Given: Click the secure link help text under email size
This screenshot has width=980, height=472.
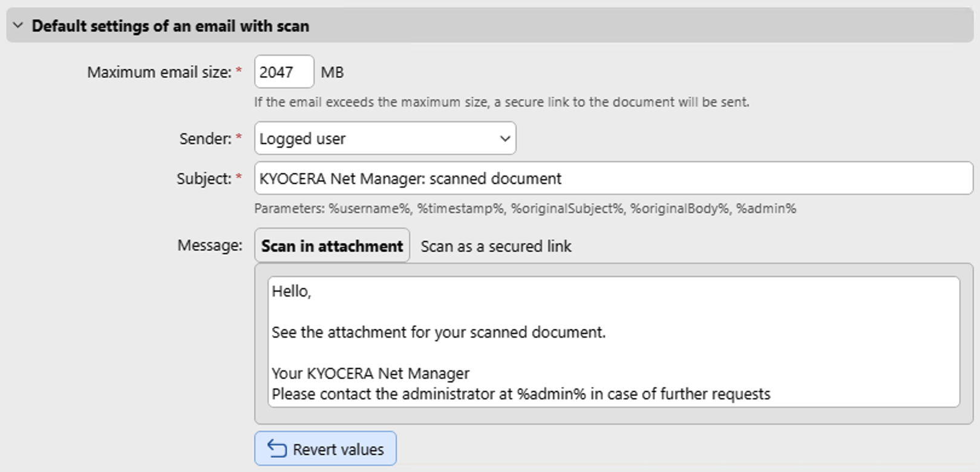Looking at the screenshot, I should point(501,102).
